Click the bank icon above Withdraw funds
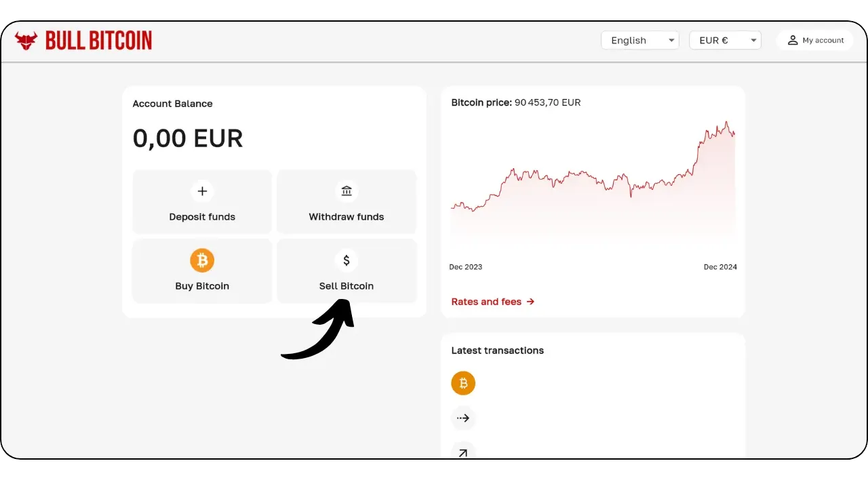Viewport: 868px width, 480px height. 347,191
